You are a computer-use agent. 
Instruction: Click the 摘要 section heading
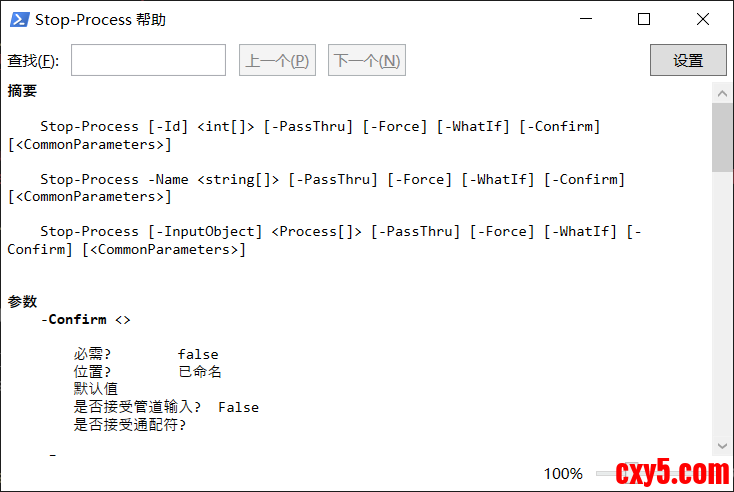click(22, 91)
